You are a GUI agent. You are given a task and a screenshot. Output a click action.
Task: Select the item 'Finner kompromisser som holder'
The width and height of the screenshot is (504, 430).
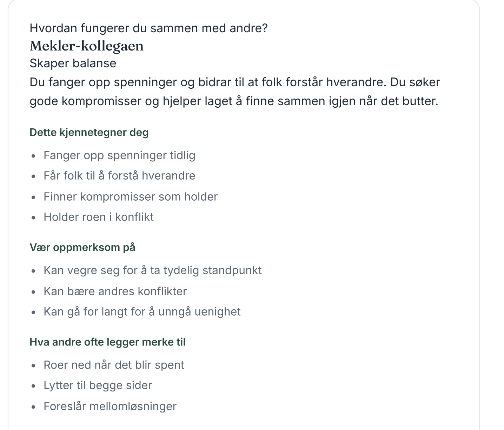pos(131,197)
